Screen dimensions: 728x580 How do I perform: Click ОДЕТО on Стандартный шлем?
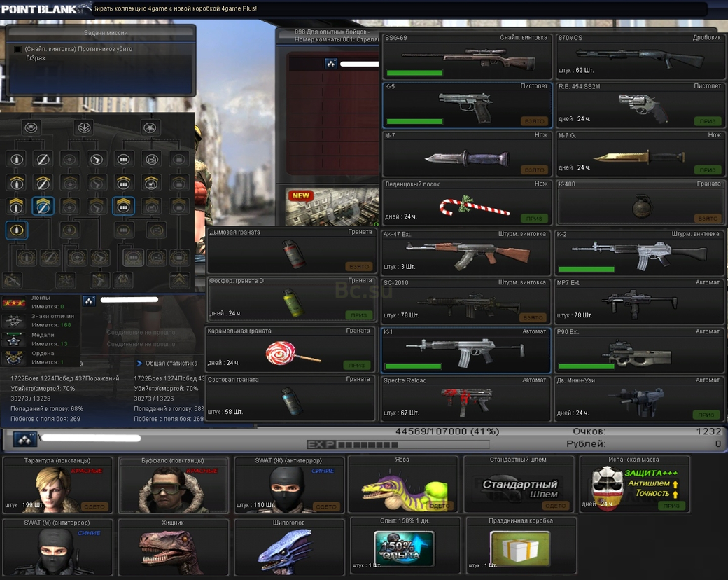click(x=555, y=505)
